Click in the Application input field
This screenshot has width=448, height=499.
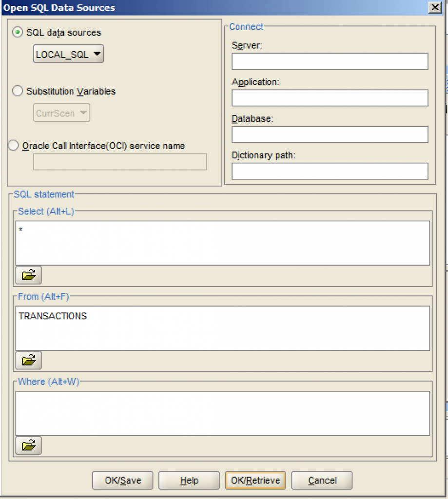tap(330, 97)
